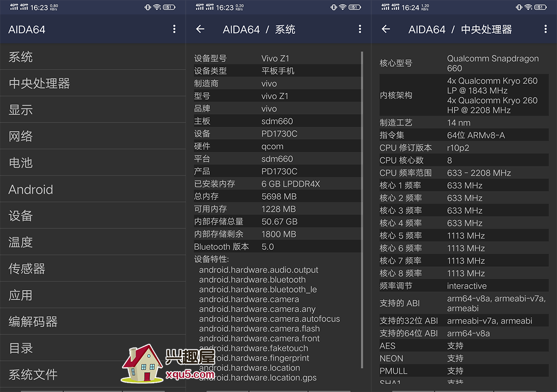
Task: Select the 总内存 5698 MB row
Action: (x=277, y=196)
